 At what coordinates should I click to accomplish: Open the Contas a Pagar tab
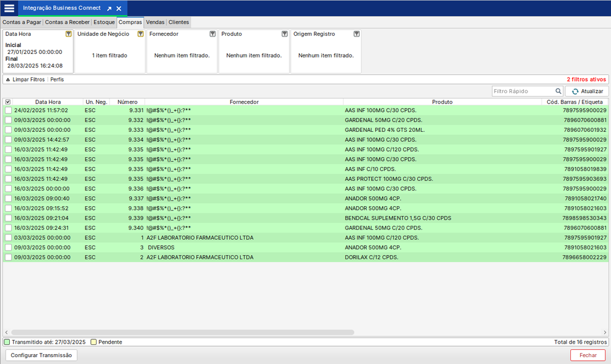click(22, 22)
